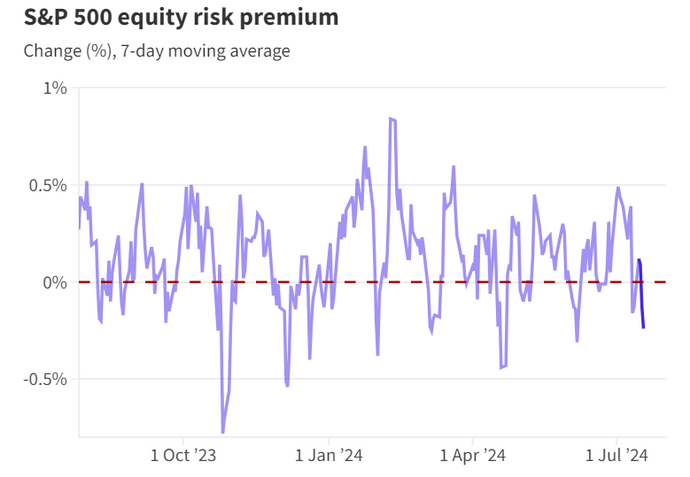Select the "1 Oct '23" x-axis date label
This screenshot has height=477, width=690.
coord(184,456)
